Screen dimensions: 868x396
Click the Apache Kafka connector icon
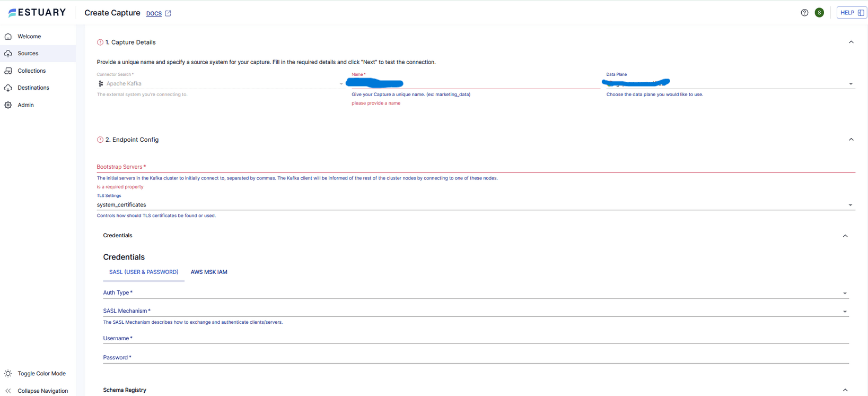(x=101, y=84)
